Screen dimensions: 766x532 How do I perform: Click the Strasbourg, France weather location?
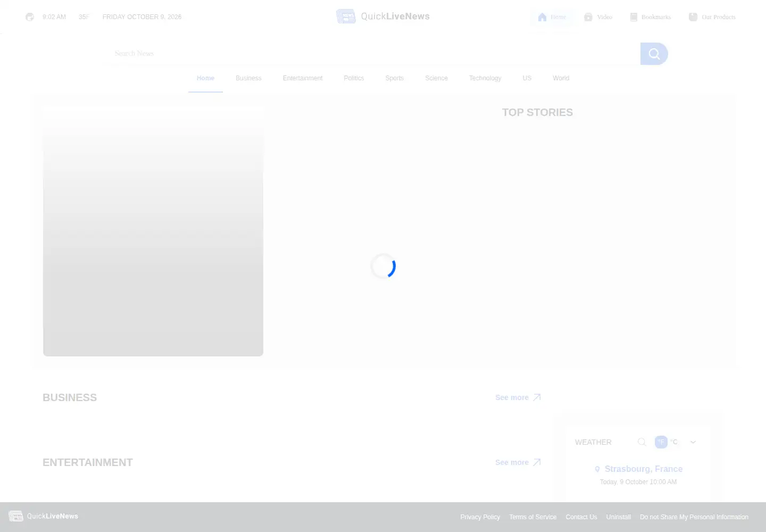(638, 469)
